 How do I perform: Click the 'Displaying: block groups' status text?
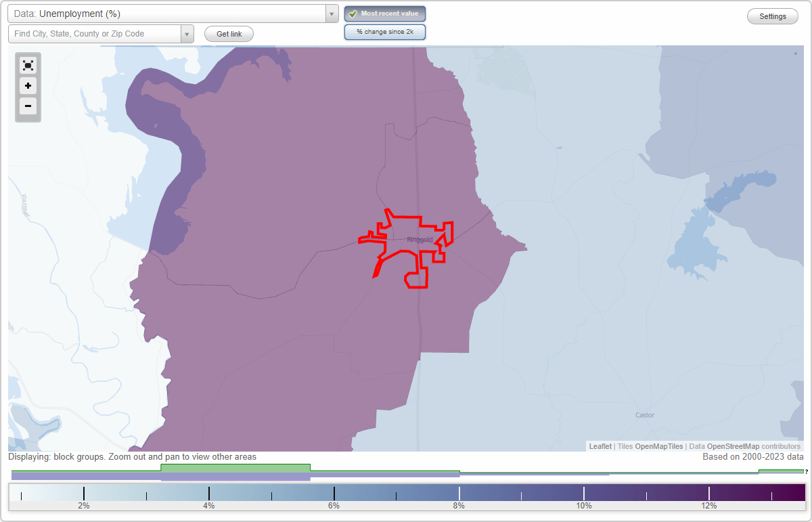pyautogui.click(x=132, y=457)
